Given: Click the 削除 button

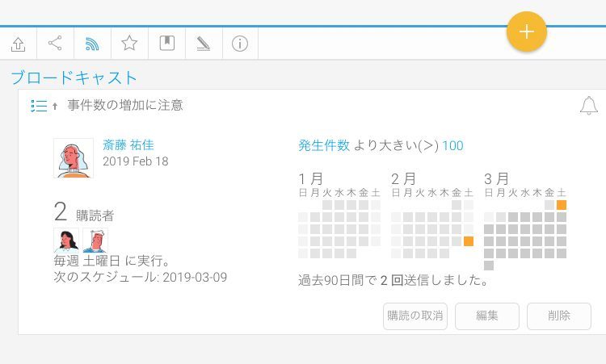Looking at the screenshot, I should point(559,316).
